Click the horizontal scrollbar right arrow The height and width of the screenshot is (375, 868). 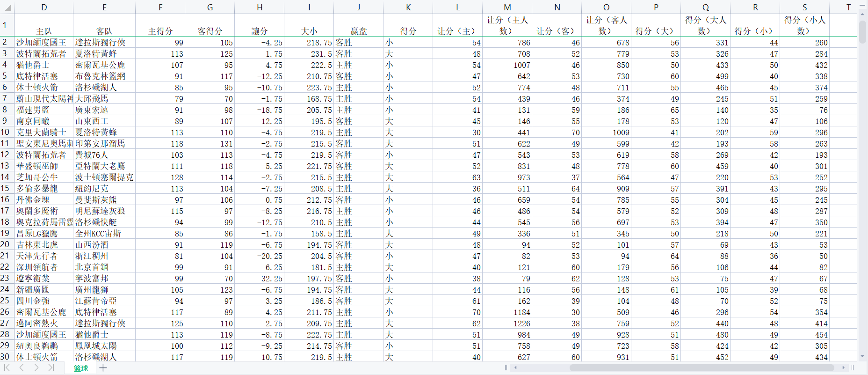click(844, 368)
